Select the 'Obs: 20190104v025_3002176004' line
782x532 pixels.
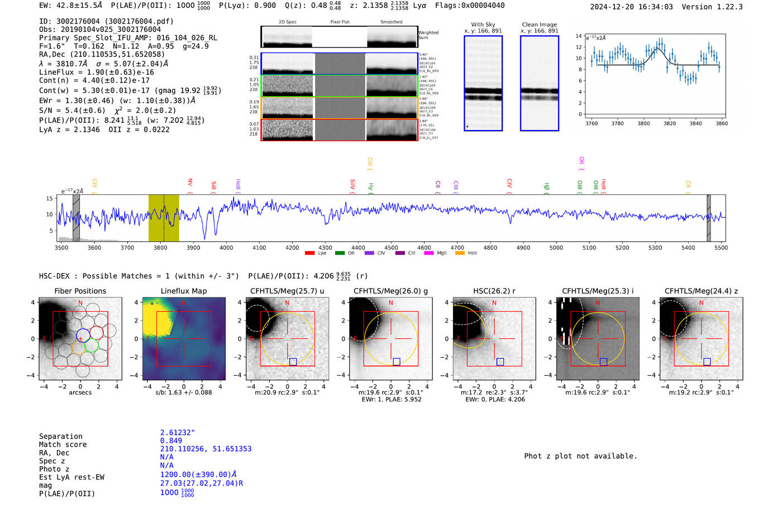click(100, 30)
